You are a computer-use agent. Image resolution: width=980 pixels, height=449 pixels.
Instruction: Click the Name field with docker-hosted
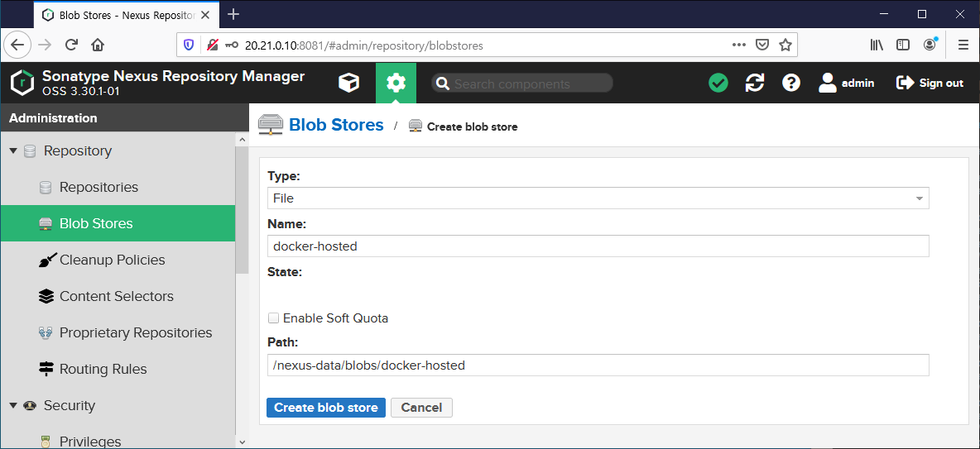coord(598,246)
